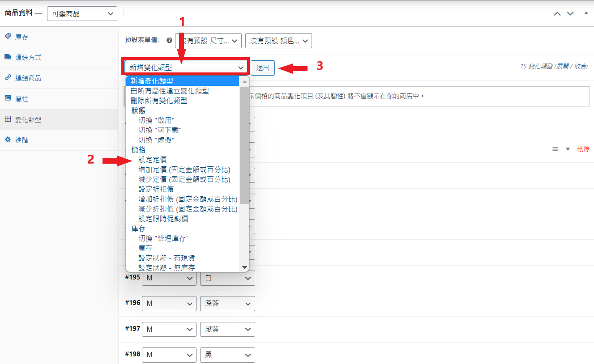The image size is (594, 364).
Task: Open the 淺藍 color dropdown in row #197
Action: (227, 330)
